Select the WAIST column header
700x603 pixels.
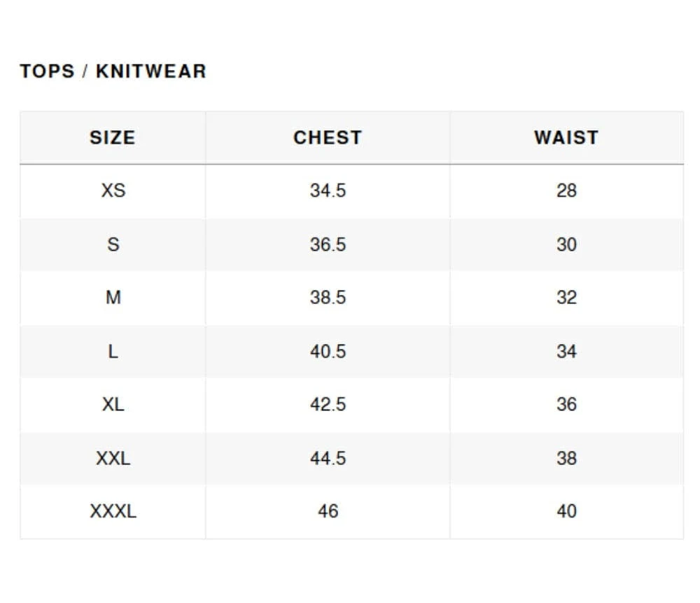(x=566, y=137)
